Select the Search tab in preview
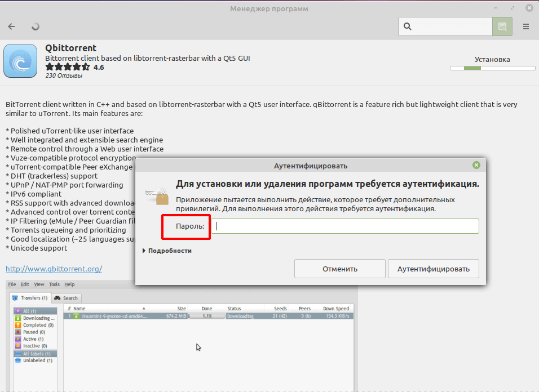The image size is (539, 392). coord(67,298)
